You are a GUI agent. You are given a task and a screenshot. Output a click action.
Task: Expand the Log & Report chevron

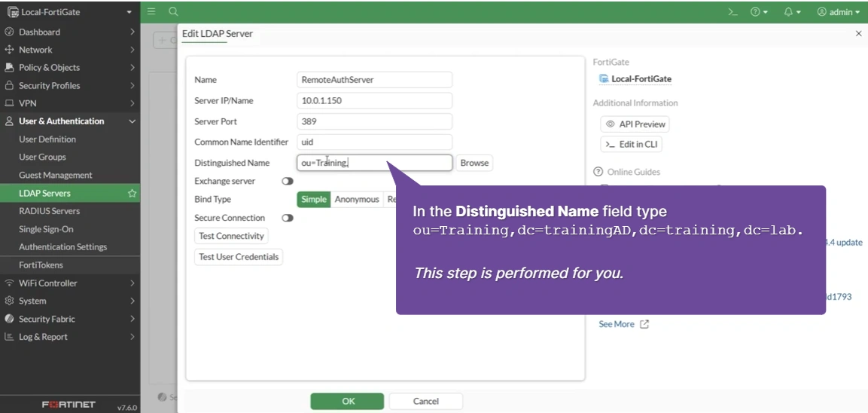coord(132,336)
